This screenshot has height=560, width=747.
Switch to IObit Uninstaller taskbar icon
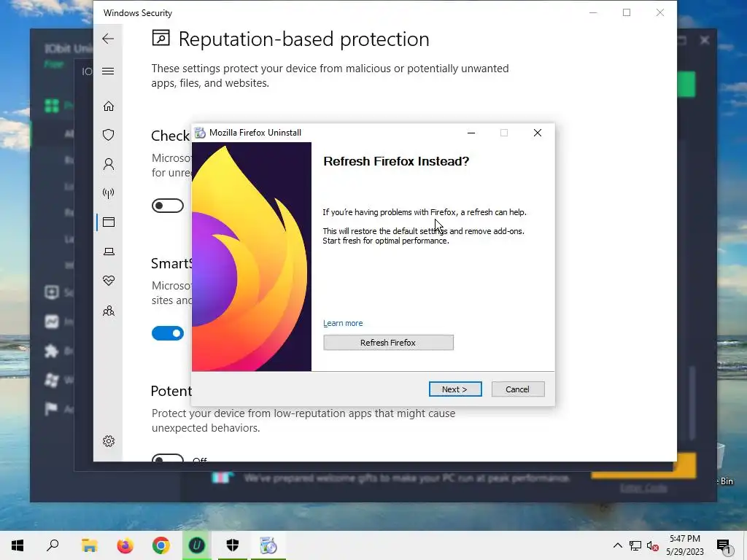click(197, 545)
